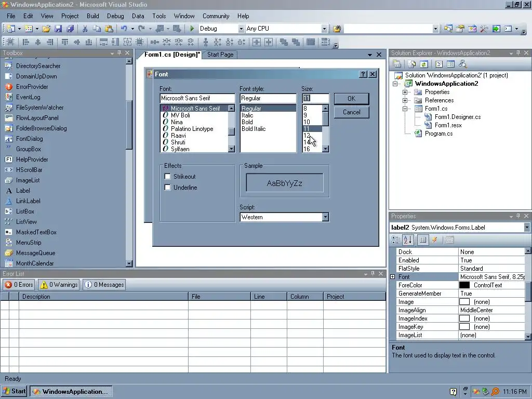Open the Script dropdown showing Western
This screenshot has width=532, height=399.
(x=325, y=217)
